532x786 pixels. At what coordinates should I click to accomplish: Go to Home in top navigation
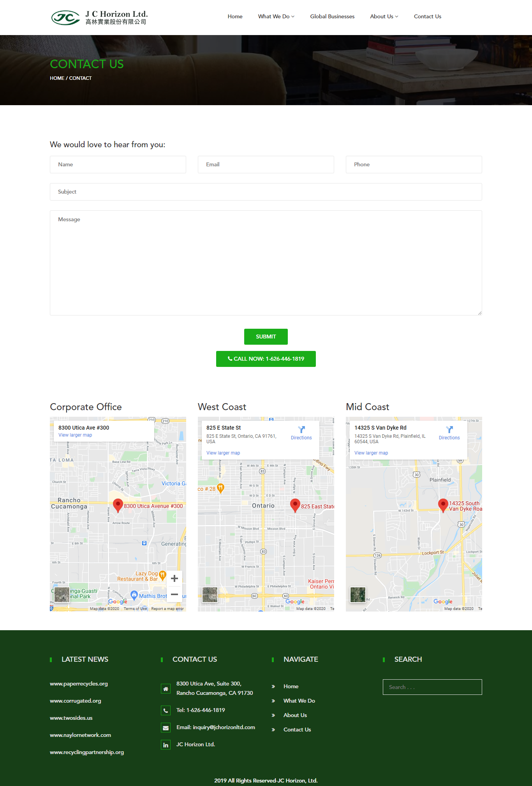[235, 16]
